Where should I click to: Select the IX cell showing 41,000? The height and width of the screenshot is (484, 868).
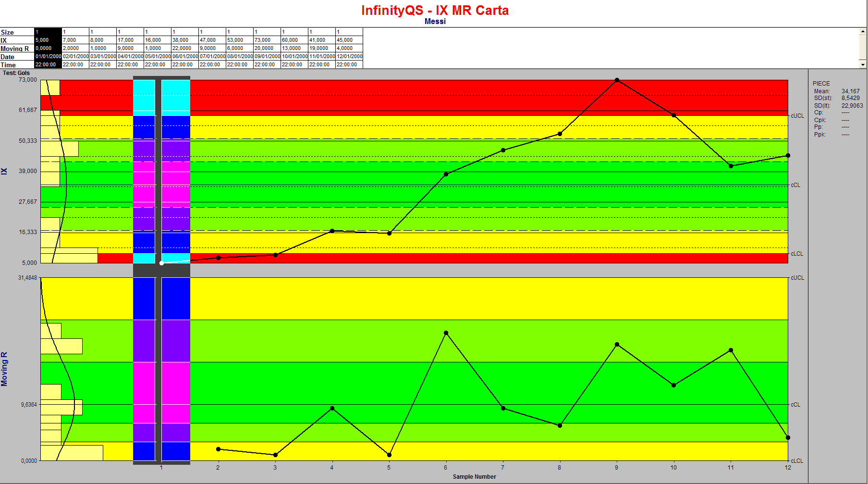pyautogui.click(x=322, y=40)
